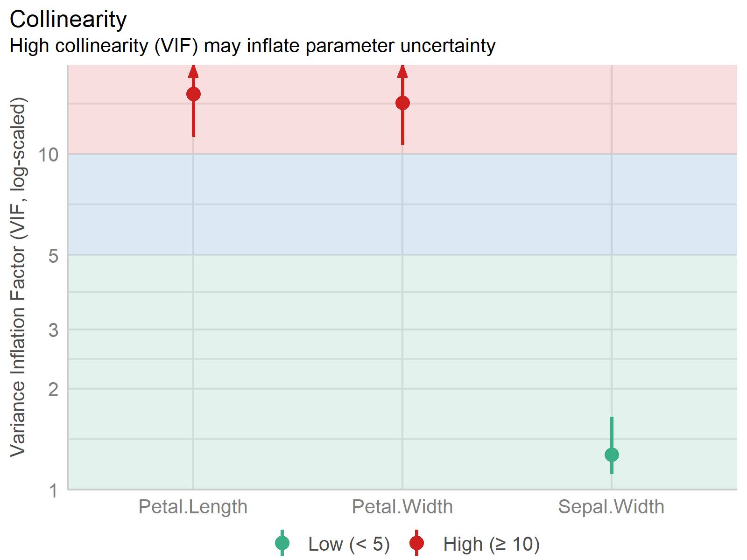Screen dimensions: 747x560
Task: Click the Variance Inflation Factor axis title
Action: click(x=18, y=277)
